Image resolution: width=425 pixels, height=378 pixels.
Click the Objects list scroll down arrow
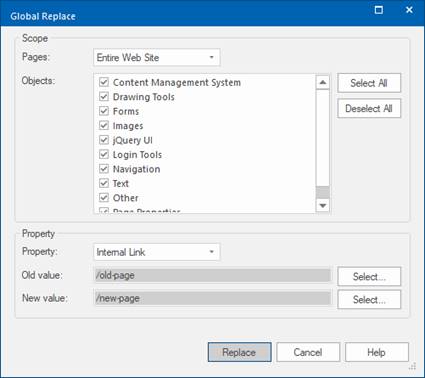(x=323, y=205)
